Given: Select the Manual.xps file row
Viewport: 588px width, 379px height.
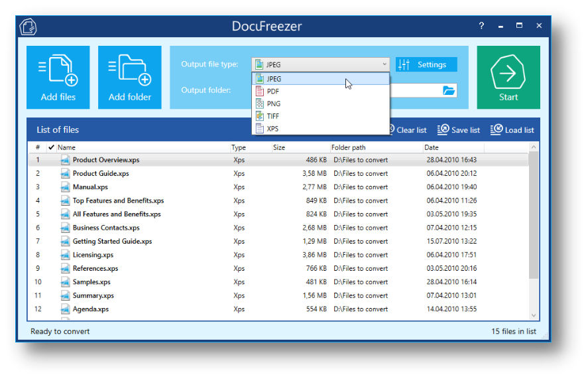Looking at the screenshot, I should tap(90, 187).
